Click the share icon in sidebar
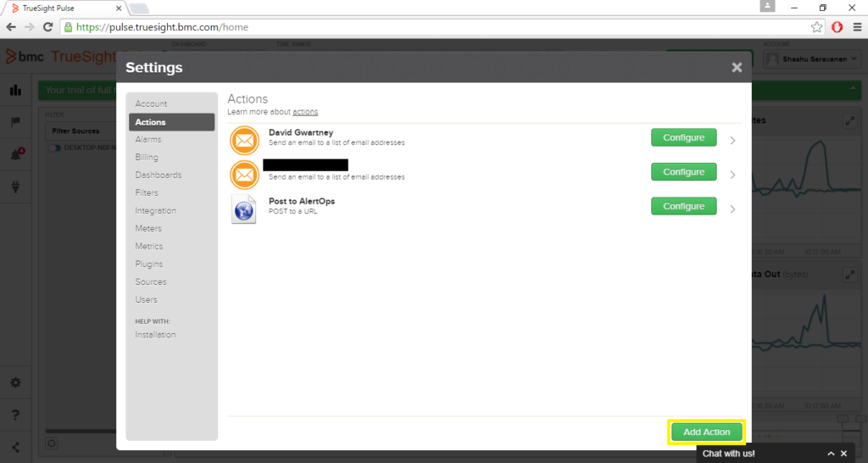The width and height of the screenshot is (868, 463). tap(15, 448)
